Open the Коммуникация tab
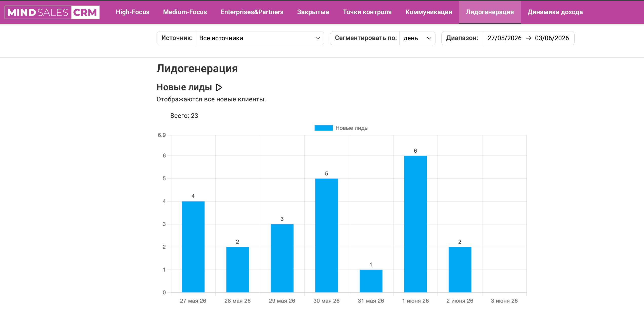The width and height of the screenshot is (644, 324). (429, 12)
